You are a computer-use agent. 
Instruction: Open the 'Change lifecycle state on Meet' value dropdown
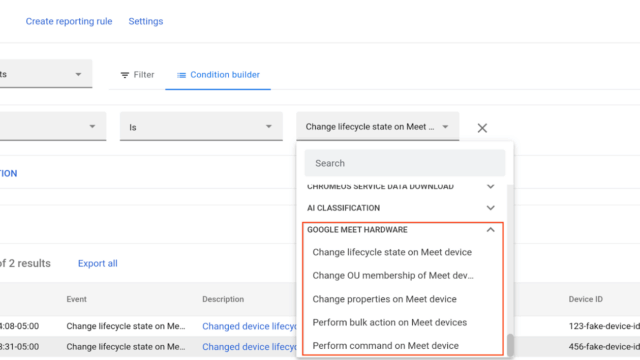[x=378, y=127]
